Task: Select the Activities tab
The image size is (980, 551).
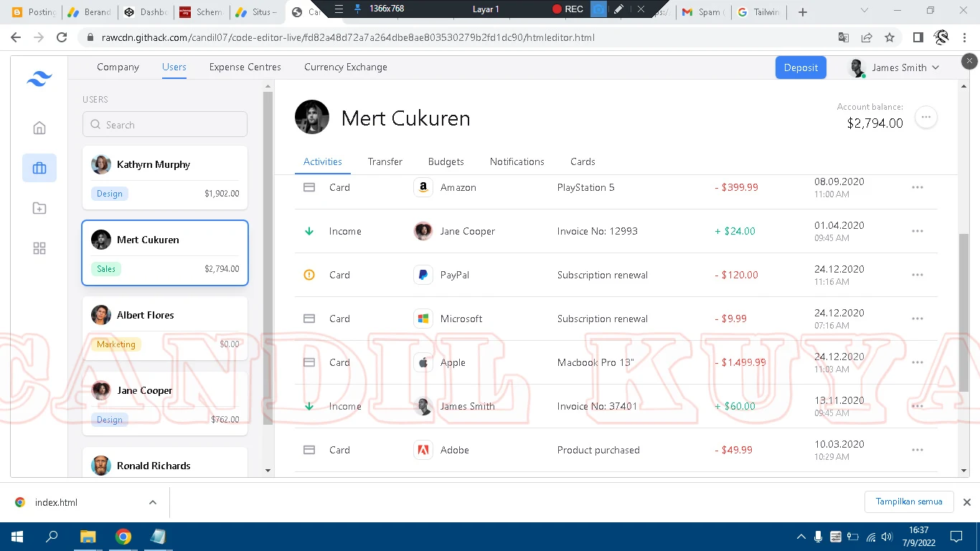Action: point(323,161)
